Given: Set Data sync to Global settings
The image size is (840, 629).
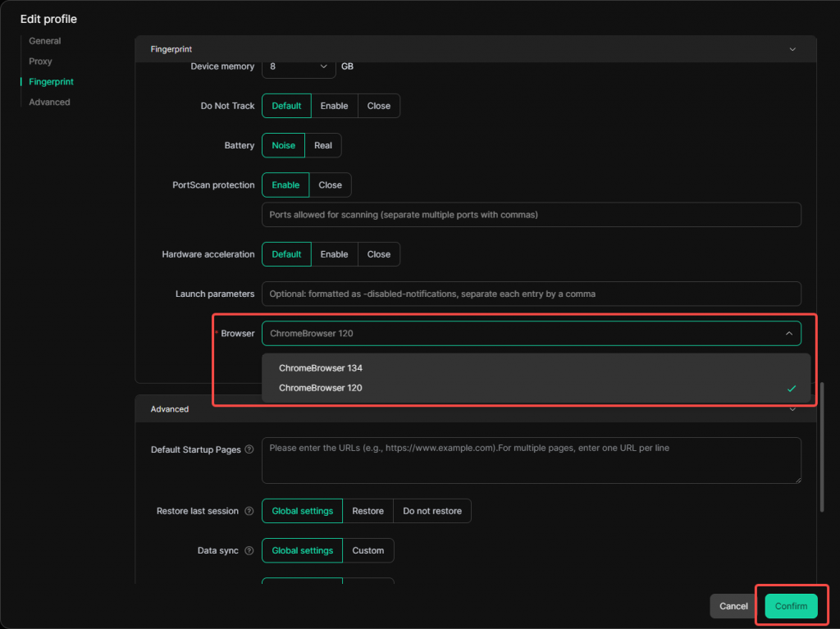Looking at the screenshot, I should [x=302, y=551].
